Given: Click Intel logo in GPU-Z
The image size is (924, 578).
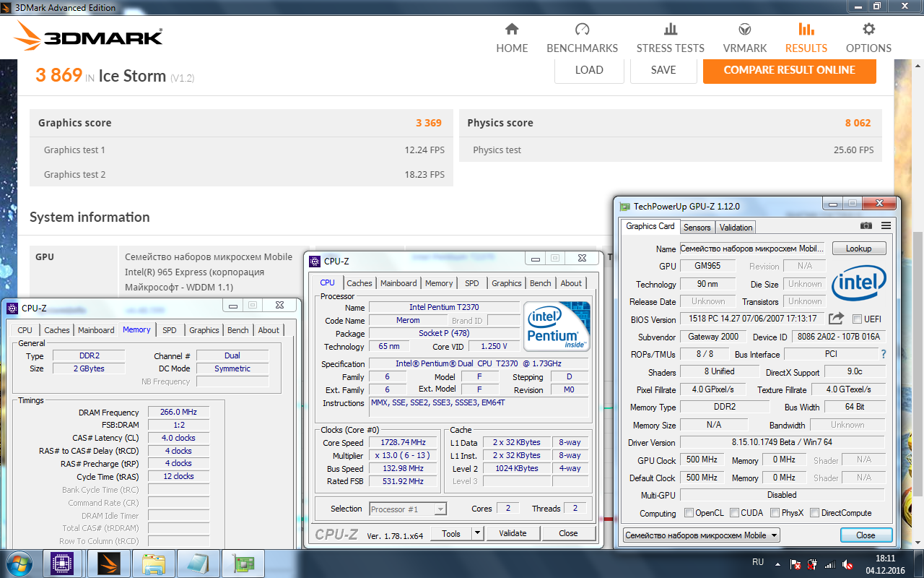Looking at the screenshot, I should (x=858, y=282).
